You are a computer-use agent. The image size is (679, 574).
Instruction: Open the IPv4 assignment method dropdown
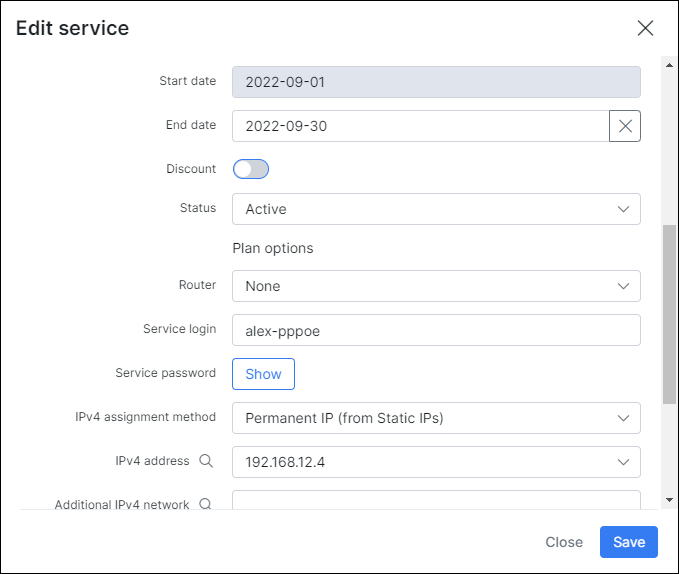click(x=436, y=418)
